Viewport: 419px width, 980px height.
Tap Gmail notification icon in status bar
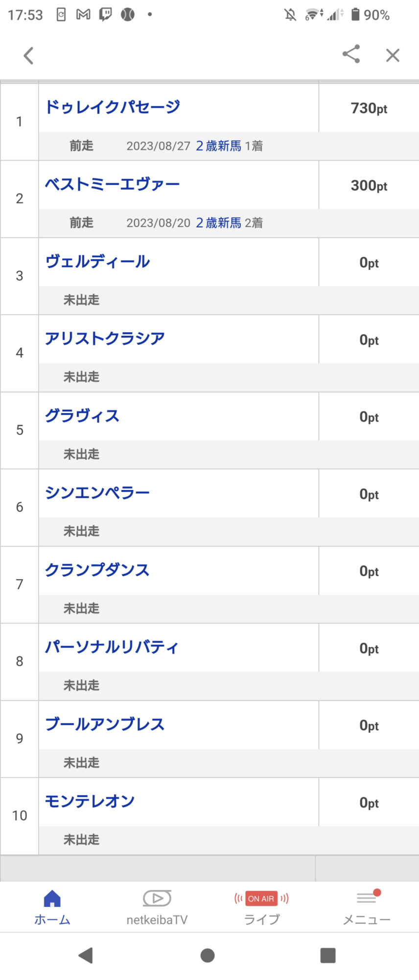coord(83,15)
